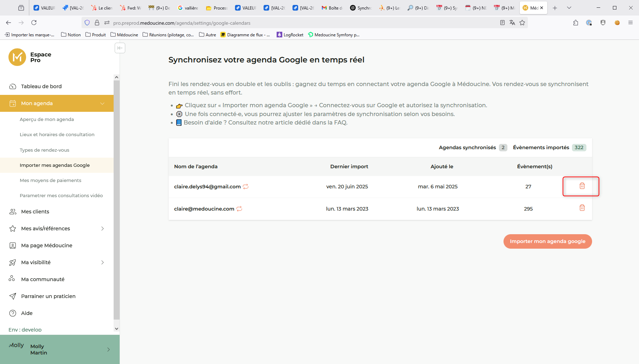Open Firefox View tab icon
Viewport: 639px width, 364px height.
(21, 8)
